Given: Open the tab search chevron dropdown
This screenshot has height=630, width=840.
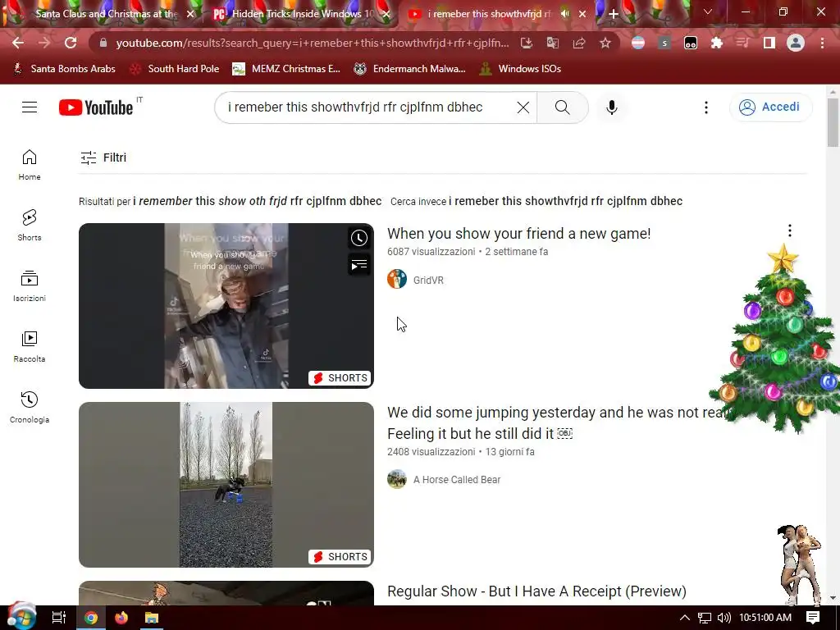Looking at the screenshot, I should [x=708, y=11].
